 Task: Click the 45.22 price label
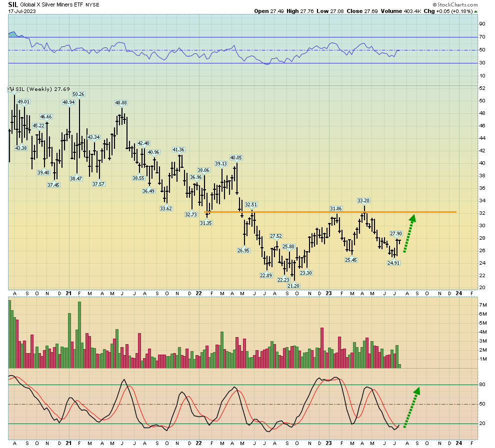(38, 126)
